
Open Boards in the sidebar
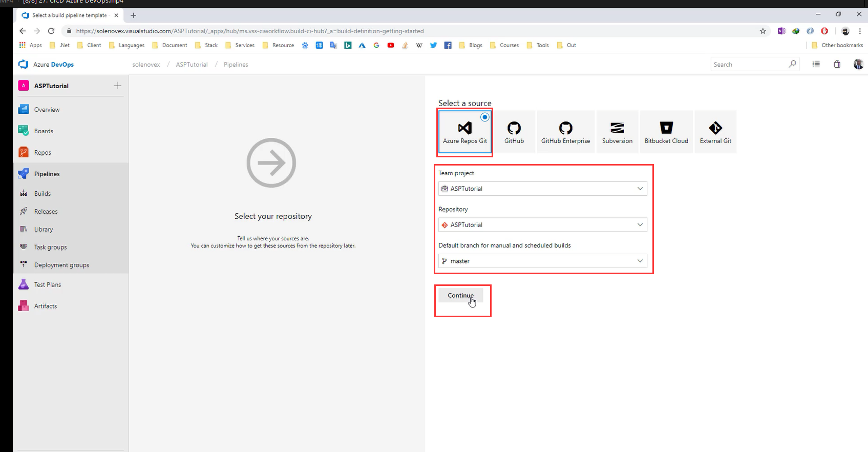(71, 131)
